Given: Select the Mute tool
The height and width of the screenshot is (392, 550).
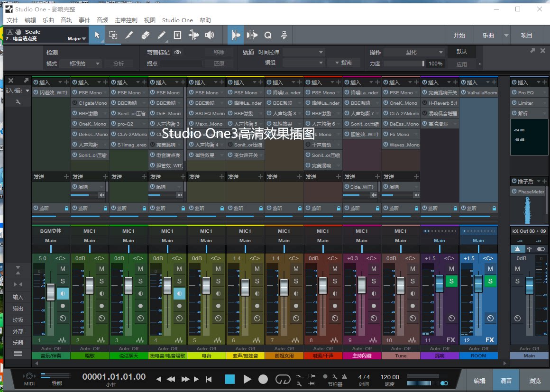Looking at the screenshot, I should pyautogui.click(x=177, y=35).
